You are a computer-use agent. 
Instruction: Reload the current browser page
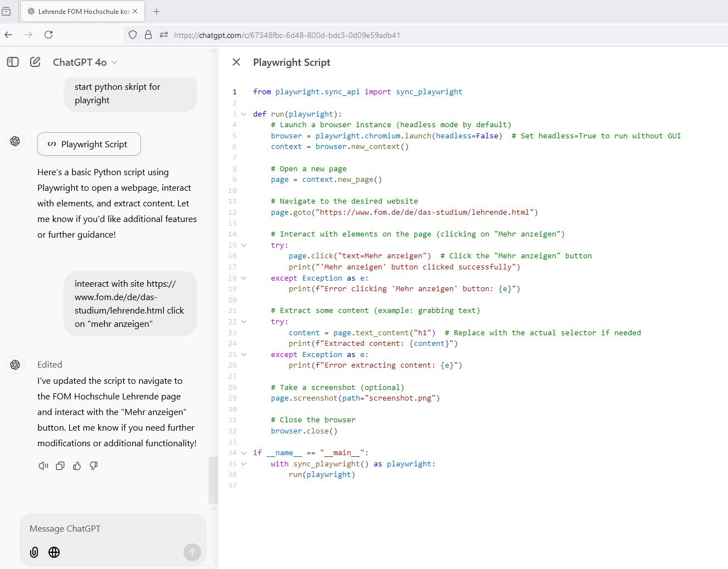pos(48,35)
